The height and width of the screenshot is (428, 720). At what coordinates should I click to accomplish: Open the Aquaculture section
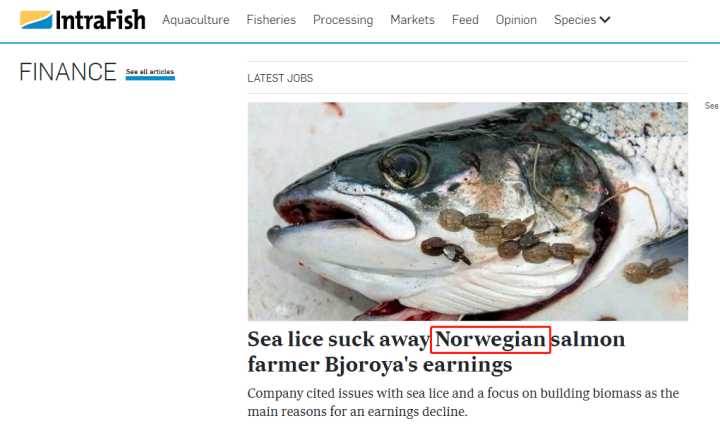[x=196, y=20]
